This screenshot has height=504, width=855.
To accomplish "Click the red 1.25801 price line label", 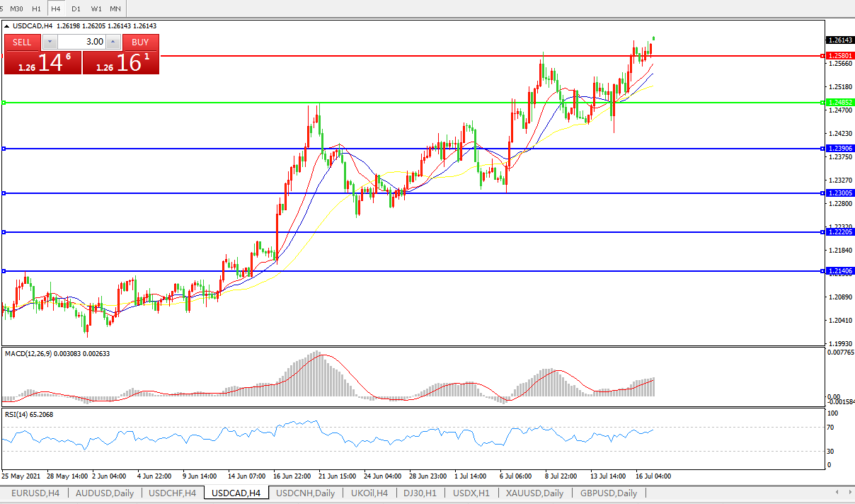I will pyautogui.click(x=840, y=55).
